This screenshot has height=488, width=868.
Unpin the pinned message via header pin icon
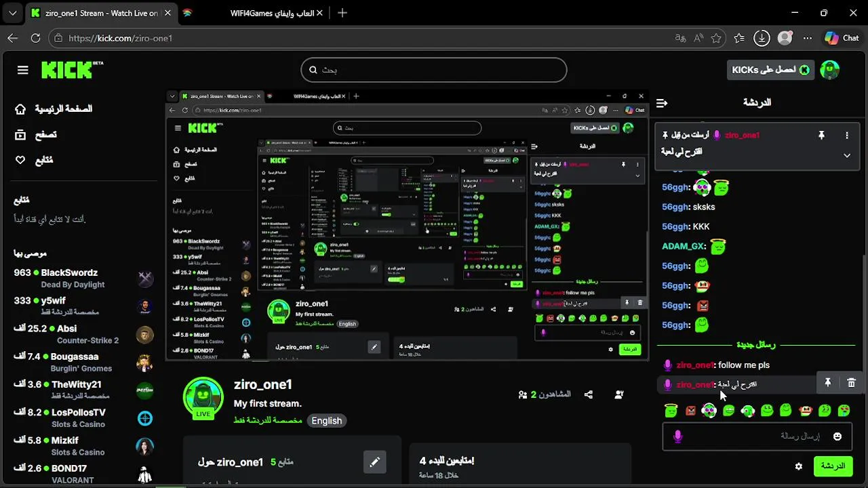click(x=821, y=136)
